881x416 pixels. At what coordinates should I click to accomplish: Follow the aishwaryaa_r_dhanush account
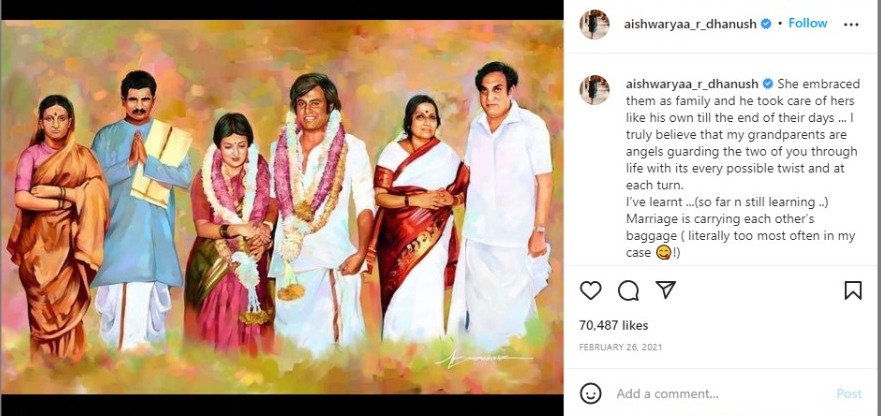[x=807, y=23]
